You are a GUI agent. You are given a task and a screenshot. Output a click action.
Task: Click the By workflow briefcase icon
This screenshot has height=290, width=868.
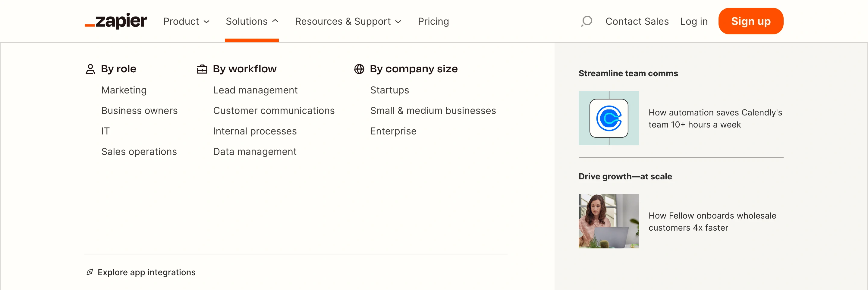202,69
